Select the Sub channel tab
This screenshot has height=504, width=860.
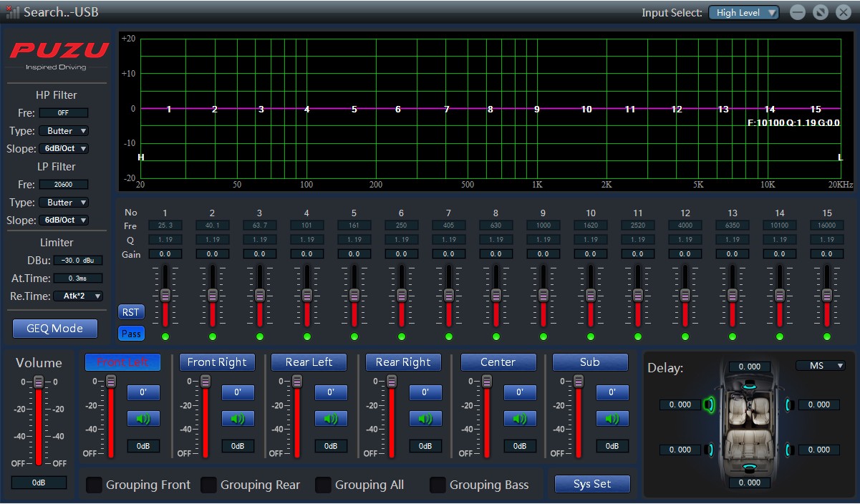point(590,362)
